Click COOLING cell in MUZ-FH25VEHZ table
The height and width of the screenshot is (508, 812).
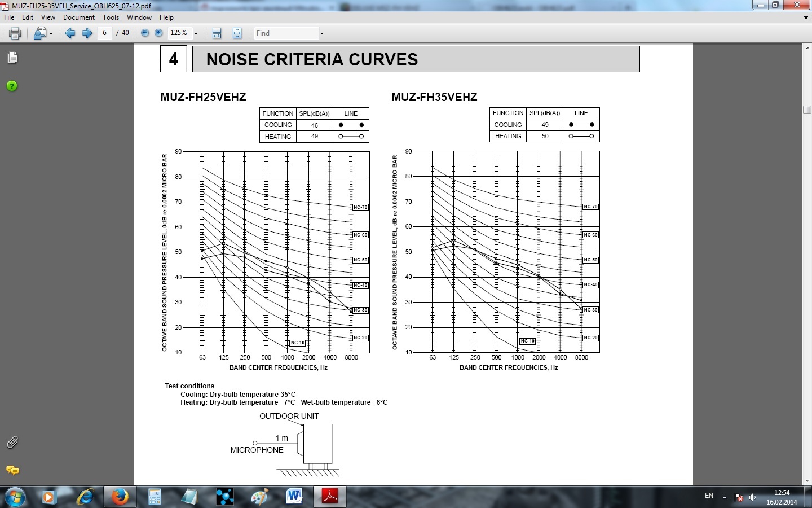(x=278, y=125)
